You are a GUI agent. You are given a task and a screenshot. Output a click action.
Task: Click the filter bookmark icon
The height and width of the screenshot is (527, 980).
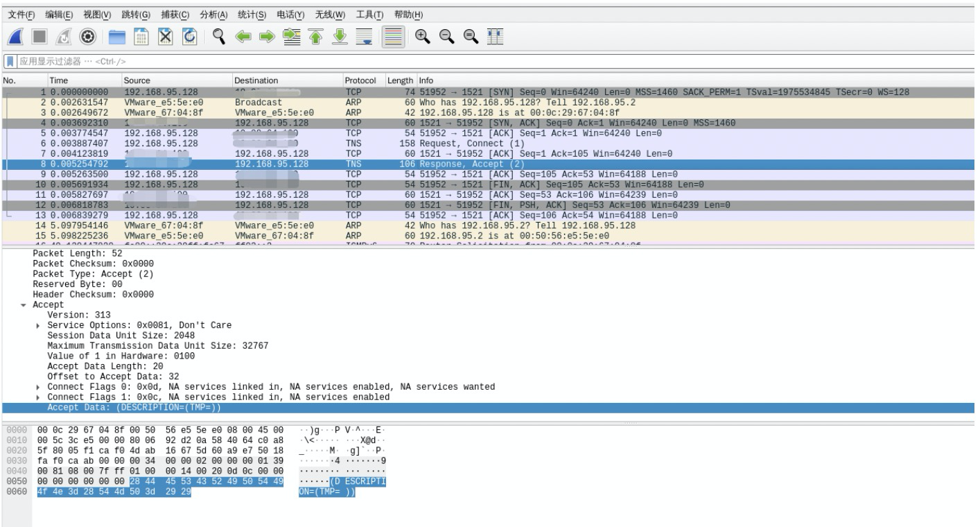pos(9,62)
